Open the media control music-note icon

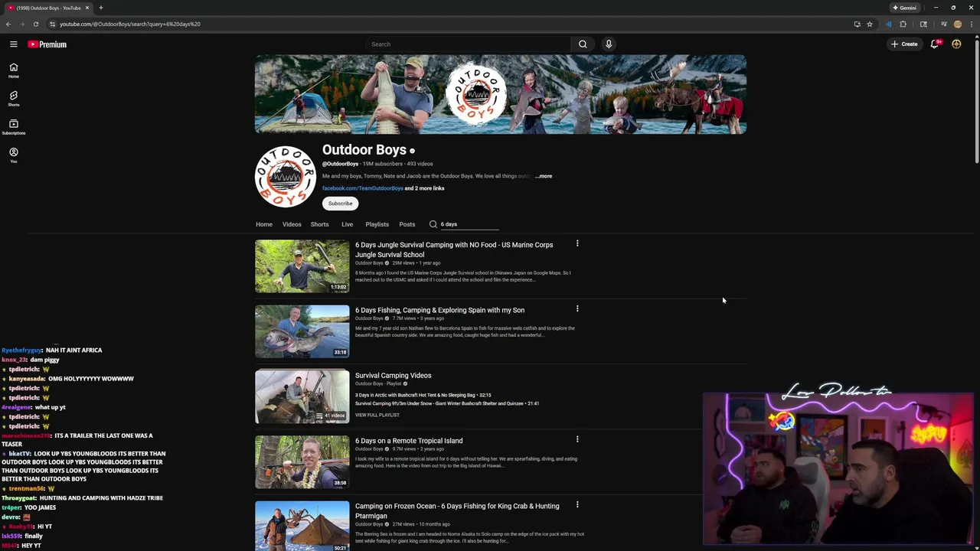point(944,24)
